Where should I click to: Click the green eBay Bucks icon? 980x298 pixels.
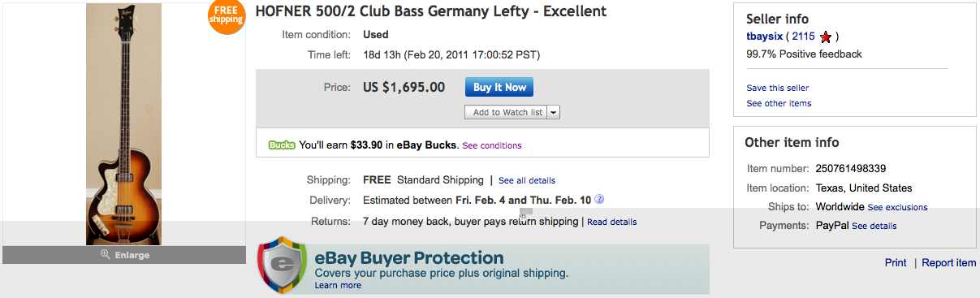coord(282,145)
